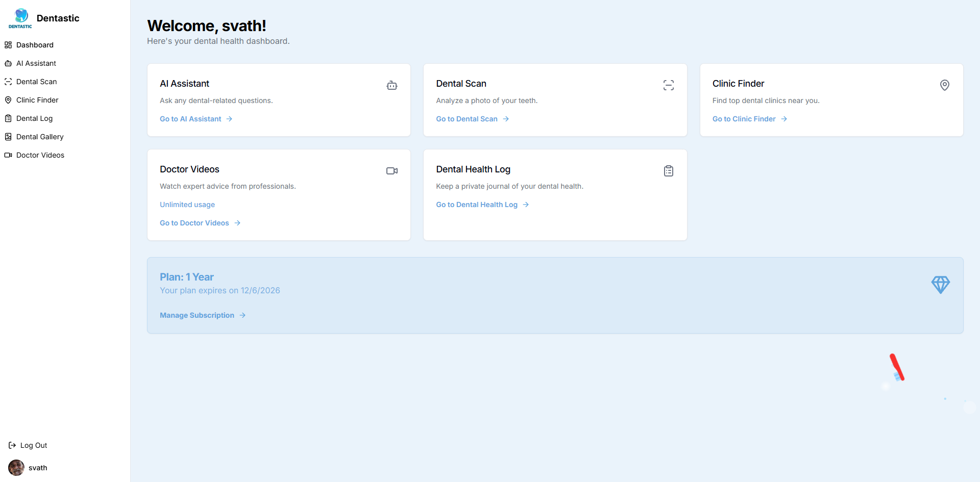Click the scan frame icon on Dental Scan card

point(668,85)
